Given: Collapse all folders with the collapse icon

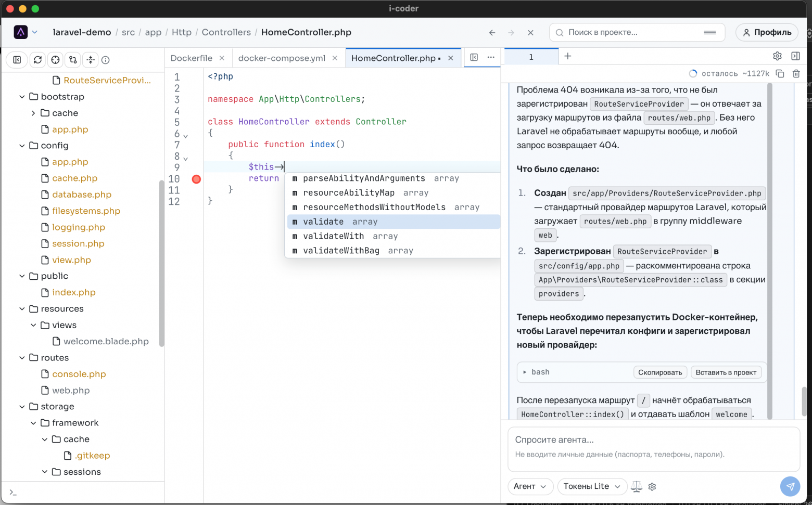Looking at the screenshot, I should point(91,60).
